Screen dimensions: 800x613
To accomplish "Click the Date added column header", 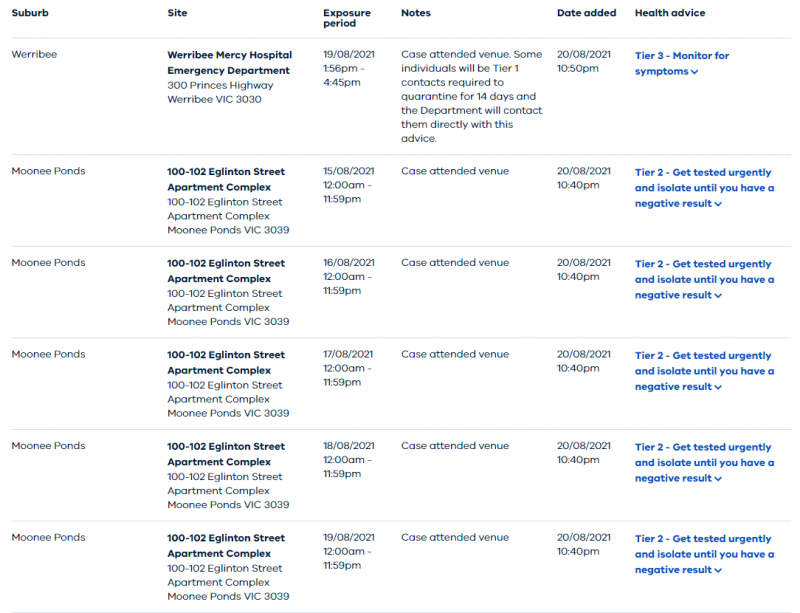I will point(587,13).
